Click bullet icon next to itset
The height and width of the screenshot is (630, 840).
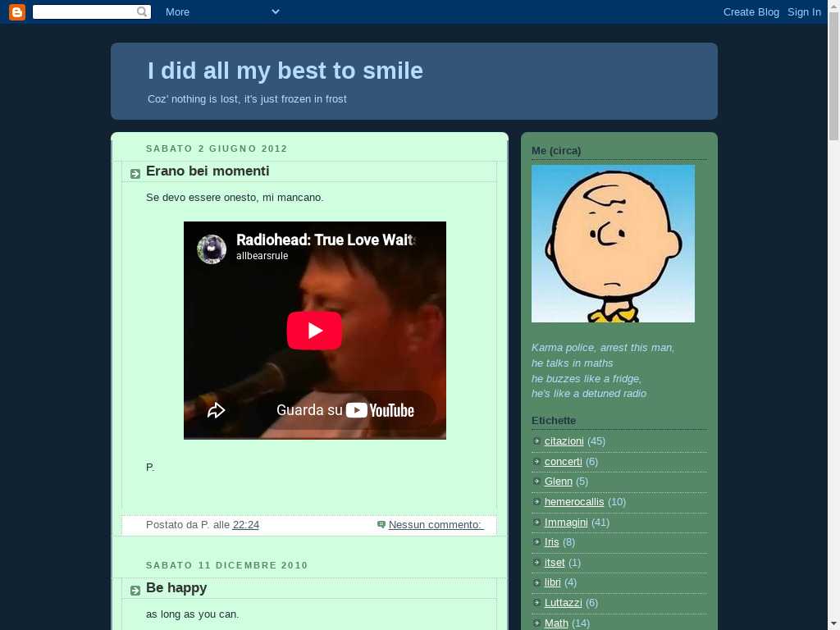click(536, 562)
